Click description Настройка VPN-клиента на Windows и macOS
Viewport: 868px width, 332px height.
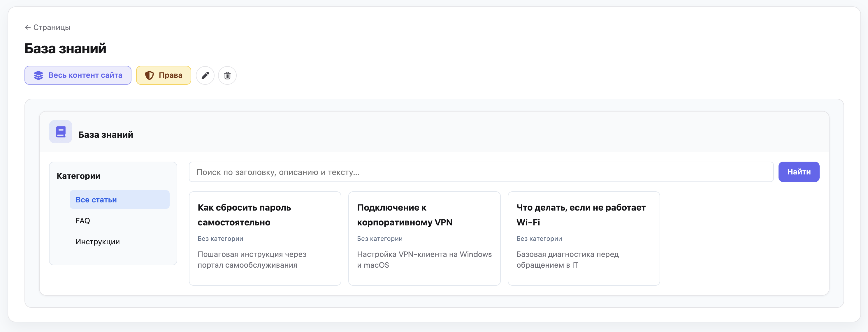[x=424, y=259]
